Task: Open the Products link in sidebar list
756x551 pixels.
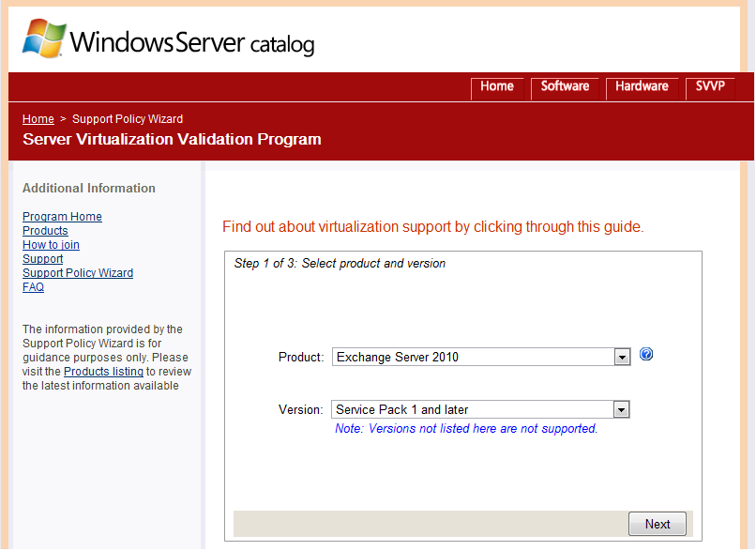Action: 45,231
